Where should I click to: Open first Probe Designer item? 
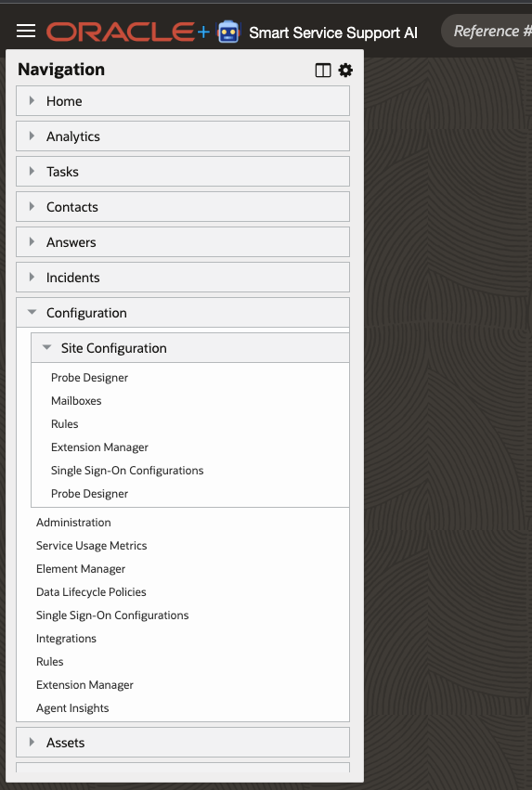pos(89,378)
